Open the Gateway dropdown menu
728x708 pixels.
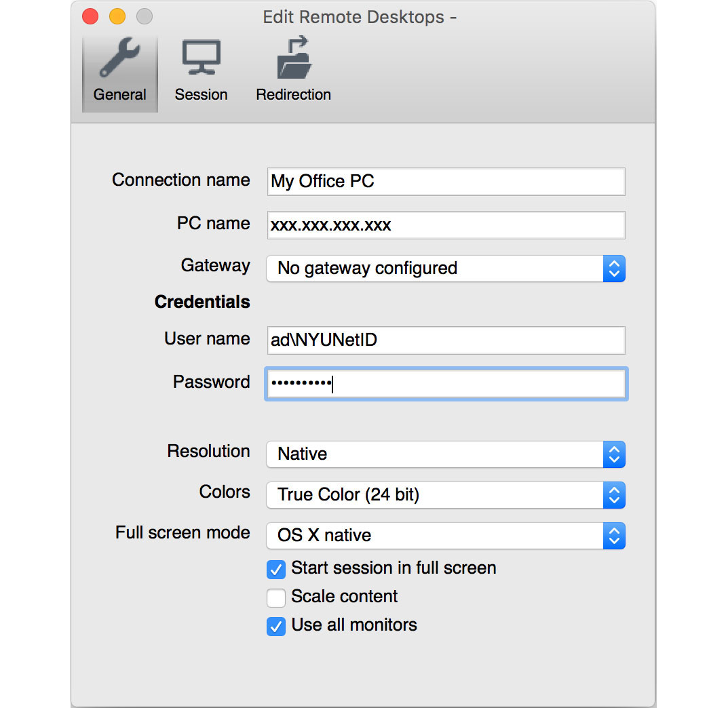coord(445,269)
